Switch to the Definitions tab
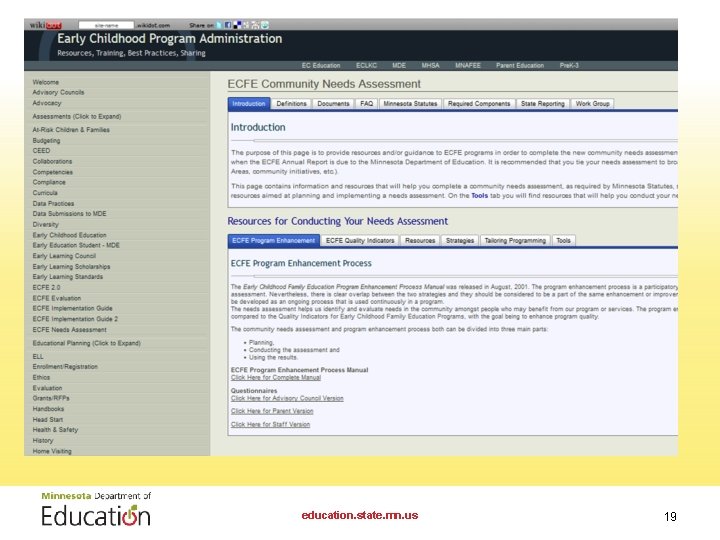Viewport: 720px width, 540px height. (x=292, y=104)
